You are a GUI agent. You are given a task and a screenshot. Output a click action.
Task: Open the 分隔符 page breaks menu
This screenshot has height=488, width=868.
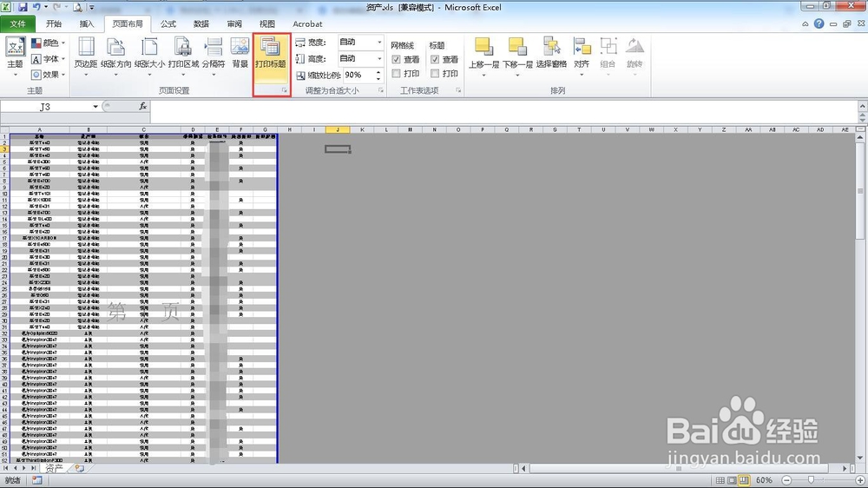pyautogui.click(x=214, y=57)
